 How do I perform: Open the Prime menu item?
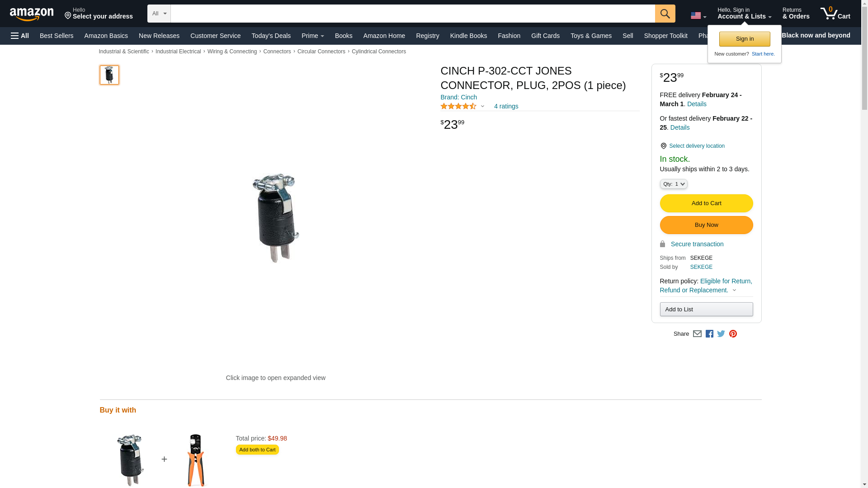tap(313, 36)
